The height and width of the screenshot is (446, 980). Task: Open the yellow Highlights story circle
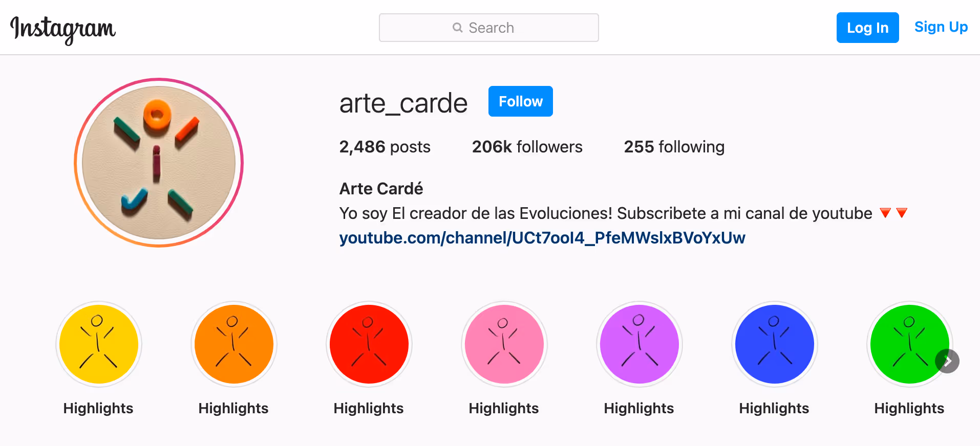click(x=99, y=344)
